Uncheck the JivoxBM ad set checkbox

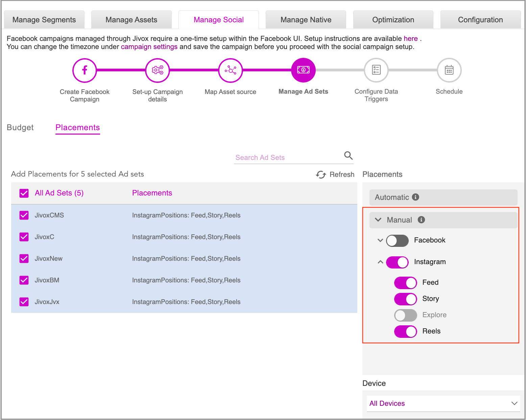[24, 280]
